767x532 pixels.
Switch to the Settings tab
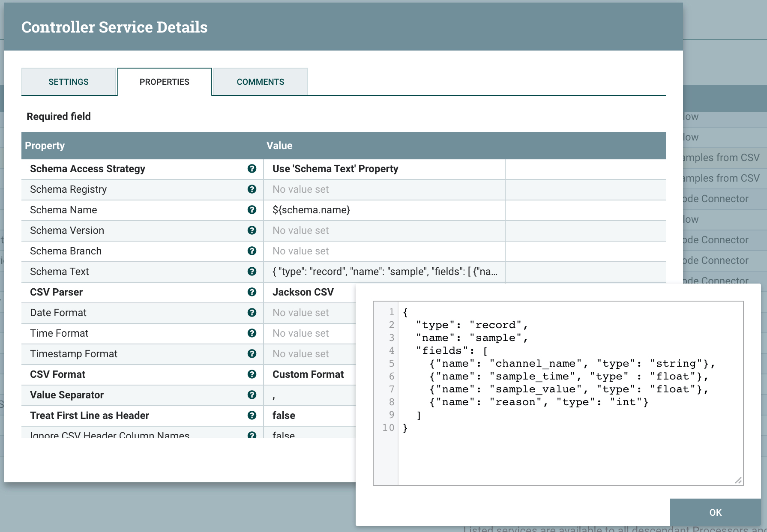[x=69, y=82]
